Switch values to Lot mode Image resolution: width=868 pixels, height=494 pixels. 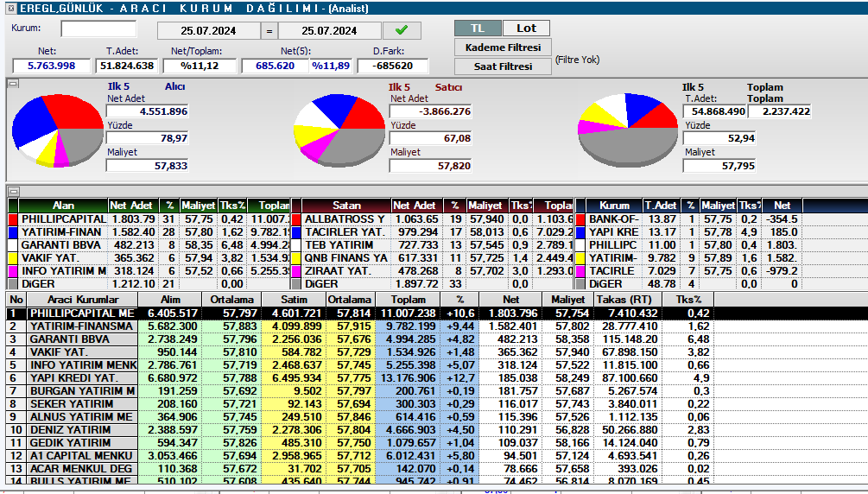coord(526,28)
